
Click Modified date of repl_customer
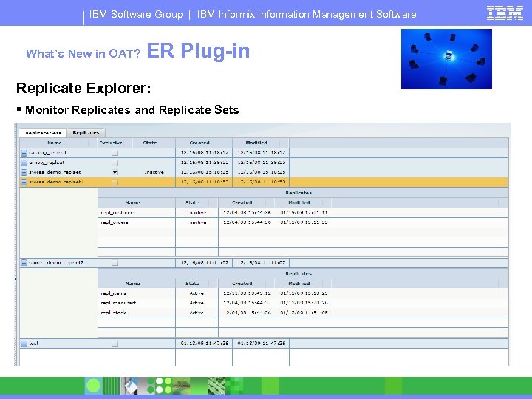[x=304, y=212]
